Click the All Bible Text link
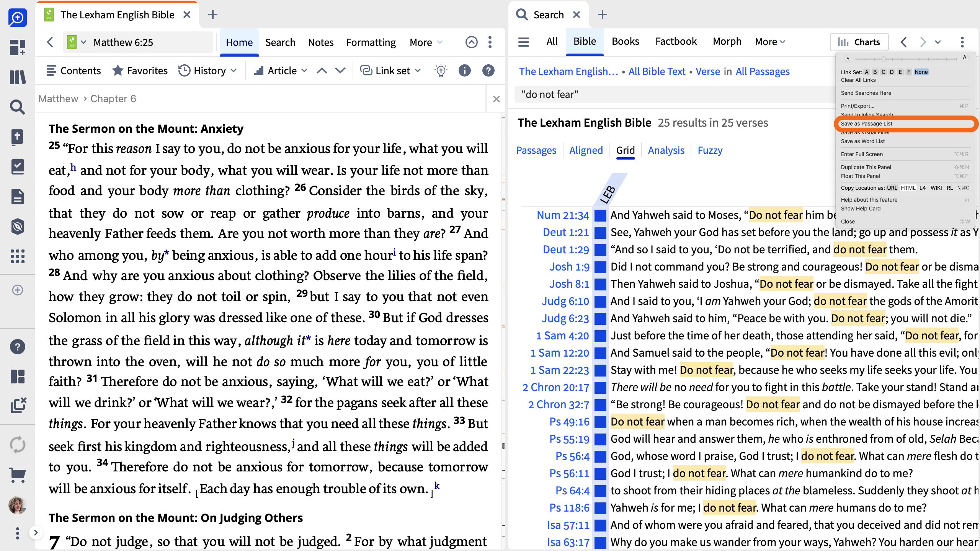The height and width of the screenshot is (551, 980). pyautogui.click(x=657, y=72)
